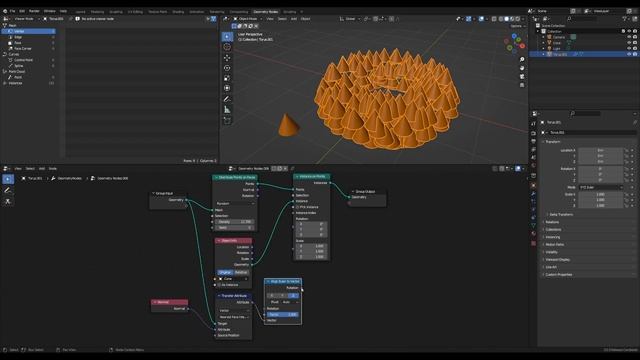Toggle Light visibility eye in outliner
The width and height of the screenshot is (640, 360).
tap(629, 48)
